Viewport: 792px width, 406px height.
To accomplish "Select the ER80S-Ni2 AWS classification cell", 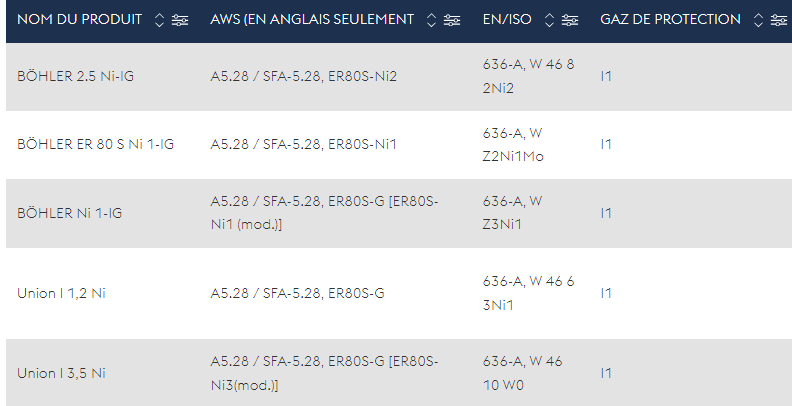I will point(304,76).
